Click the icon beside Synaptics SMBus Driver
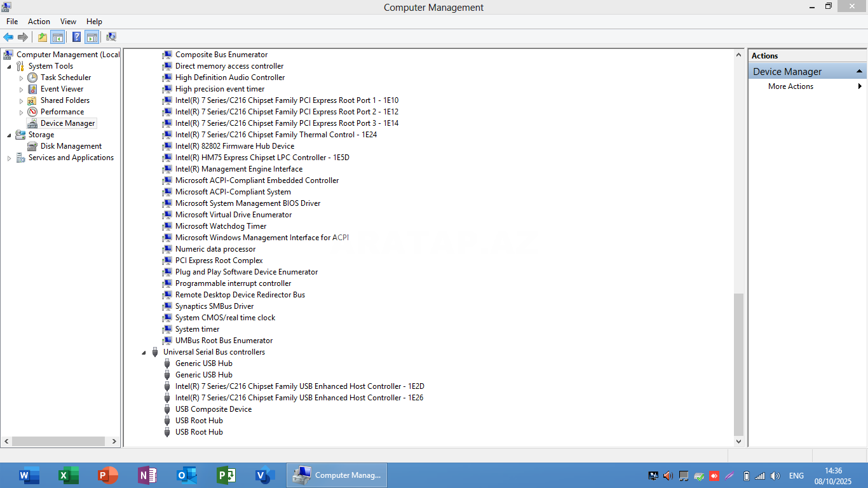 click(x=167, y=306)
